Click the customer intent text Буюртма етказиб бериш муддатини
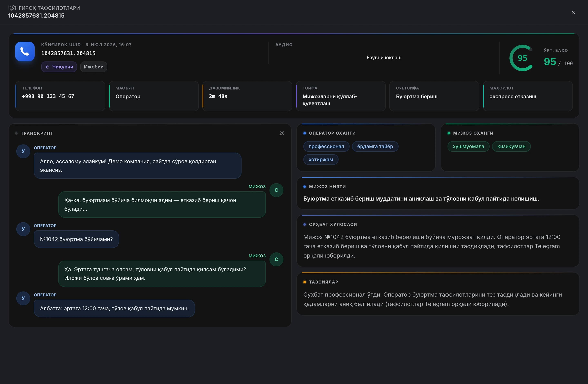Image resolution: width=588 pixels, height=384 pixels. 421,199
